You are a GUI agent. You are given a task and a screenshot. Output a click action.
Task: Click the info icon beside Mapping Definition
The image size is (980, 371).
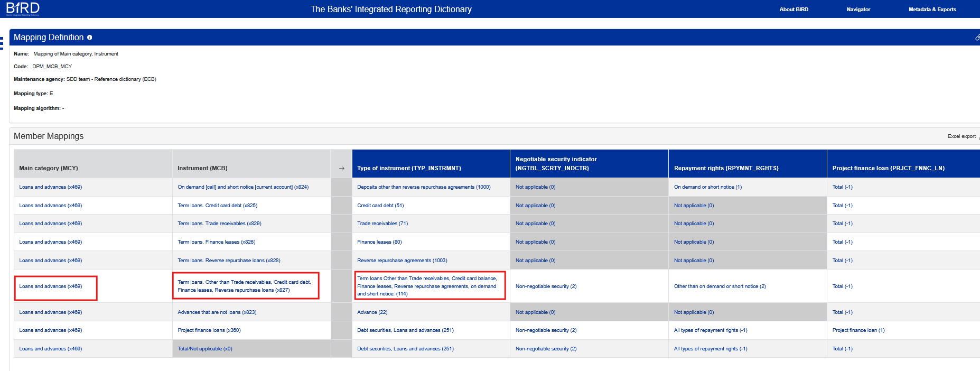click(x=90, y=38)
